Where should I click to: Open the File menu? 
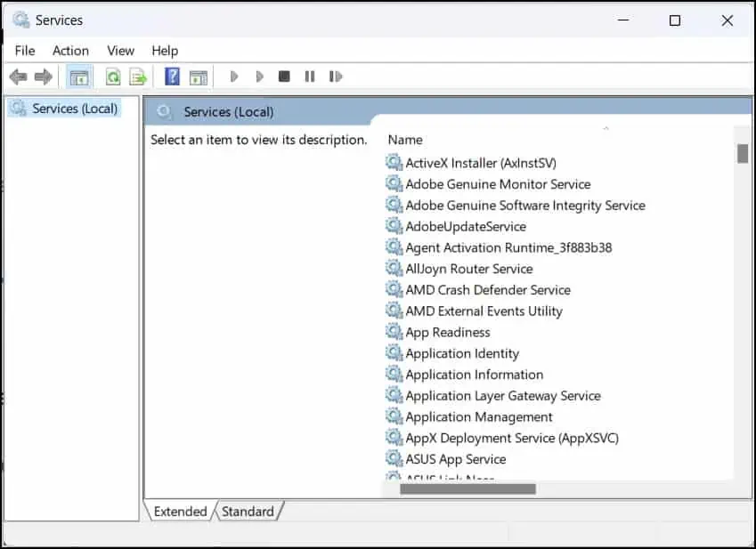[x=24, y=51]
